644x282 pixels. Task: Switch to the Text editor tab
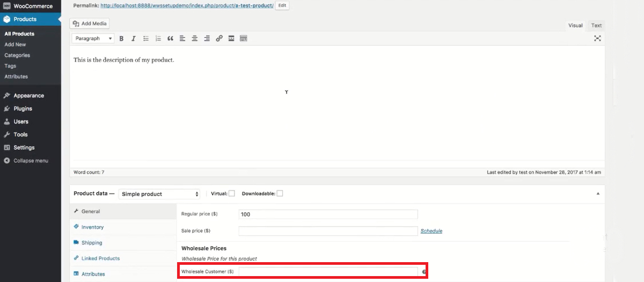coord(596,25)
